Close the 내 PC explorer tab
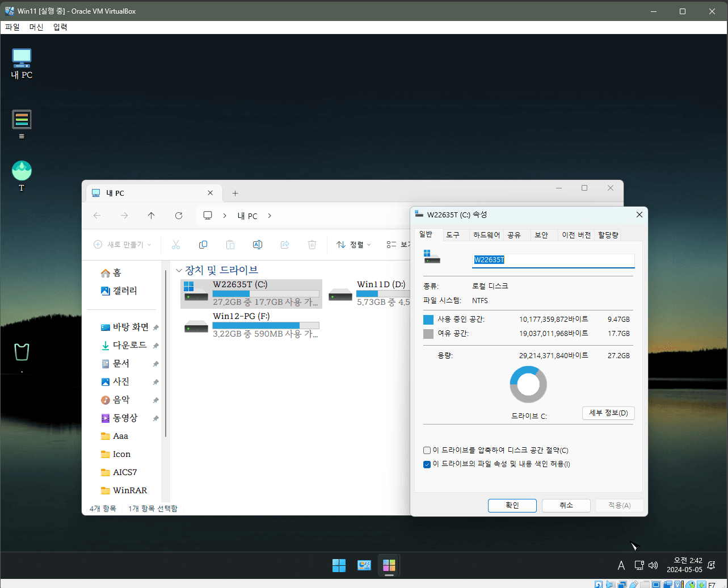The height and width of the screenshot is (588, 728). coord(211,193)
